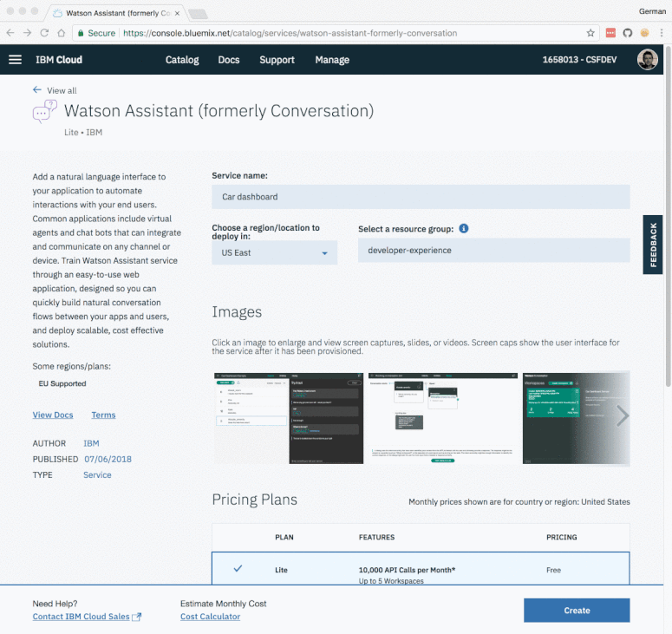The image size is (672, 634).
Task: Open the red extension icon in toolbar
Action: 610,33
